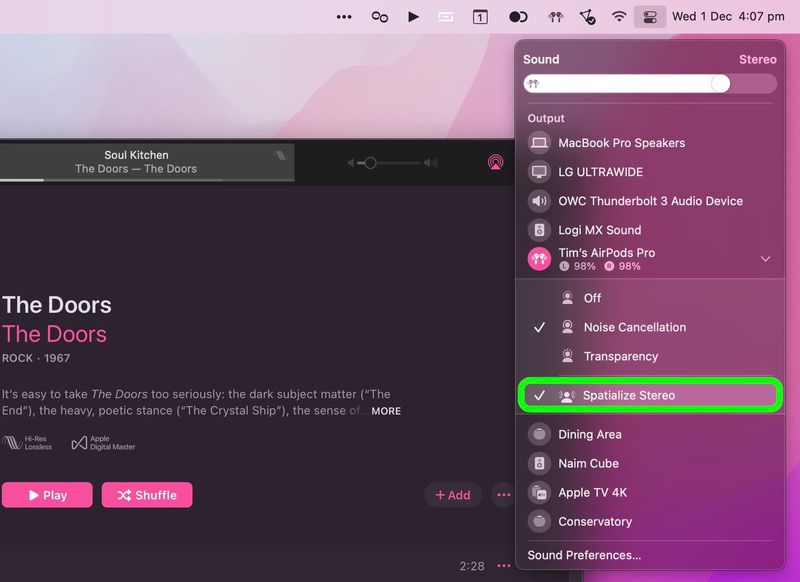This screenshot has width=800, height=582.
Task: Click the + Add button
Action: pyautogui.click(x=453, y=495)
